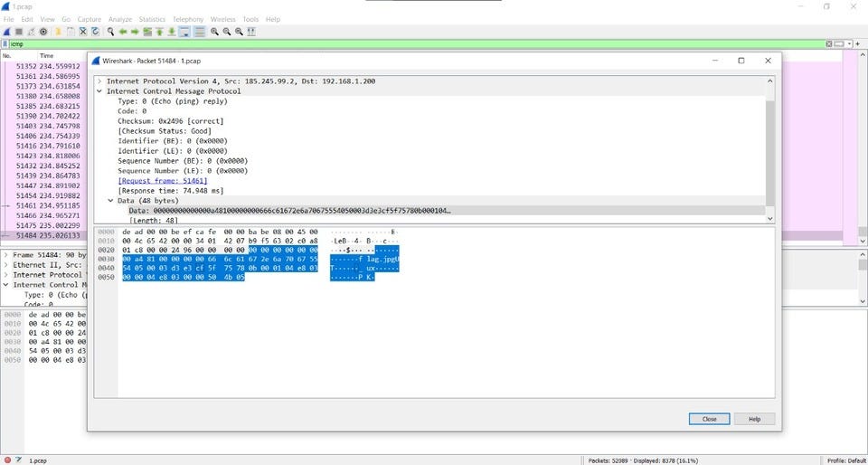This screenshot has width=868, height=465.
Task: Open the View menu
Action: 47,19
